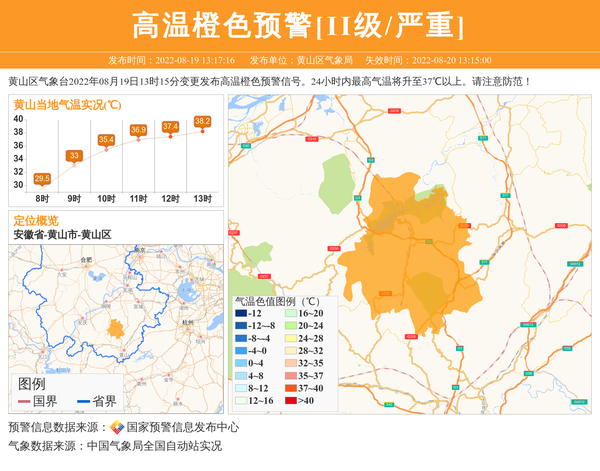Select the -12 dark blue legend swatch
The image size is (600, 471).
241,313
